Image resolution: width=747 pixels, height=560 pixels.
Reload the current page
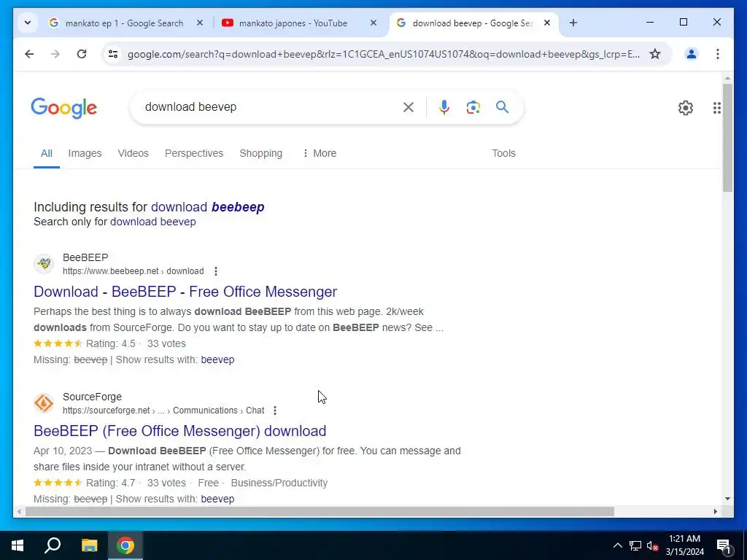point(82,54)
